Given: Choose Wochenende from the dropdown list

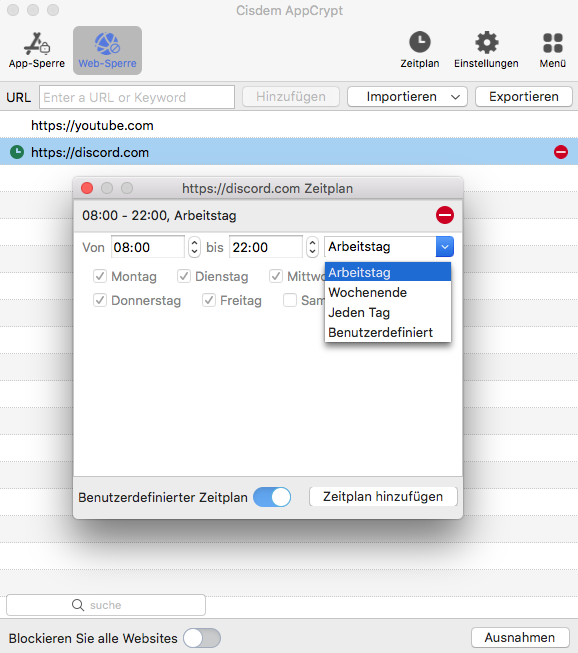Looking at the screenshot, I should click(388, 292).
